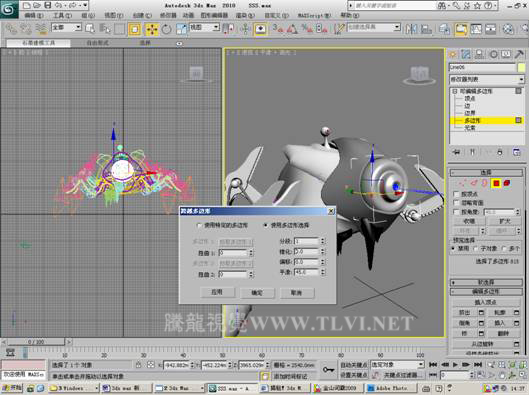Click the time slider 0/100 handle
Screen dimensions: 529x395
tap(36, 342)
